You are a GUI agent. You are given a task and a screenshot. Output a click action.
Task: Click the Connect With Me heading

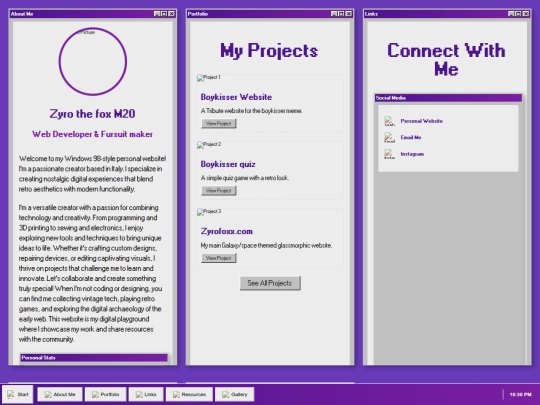447,60
